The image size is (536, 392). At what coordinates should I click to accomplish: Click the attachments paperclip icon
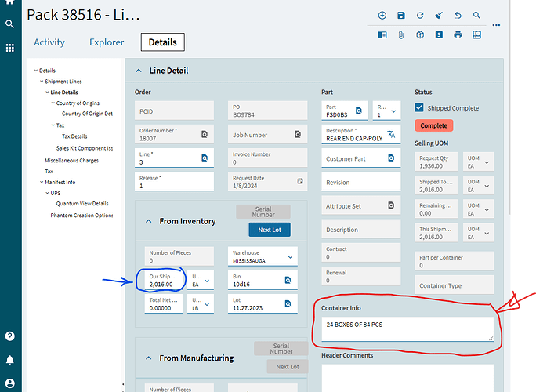click(x=401, y=35)
